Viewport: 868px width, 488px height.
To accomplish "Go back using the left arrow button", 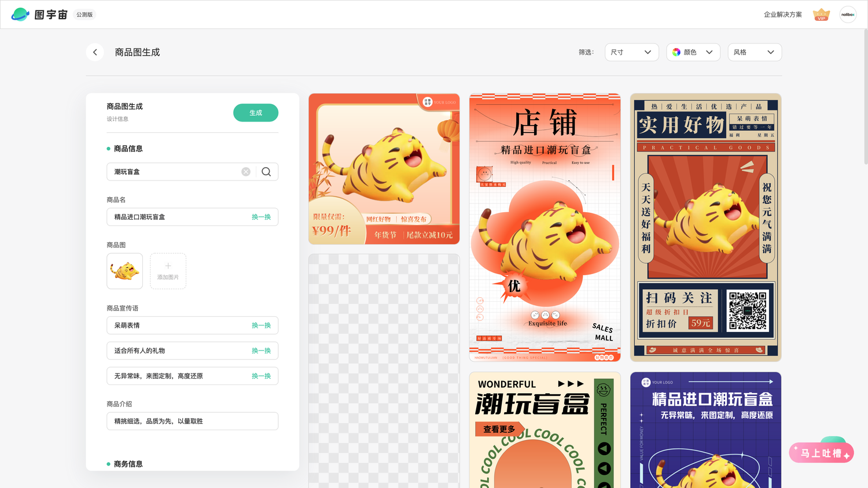I will pyautogui.click(x=95, y=52).
